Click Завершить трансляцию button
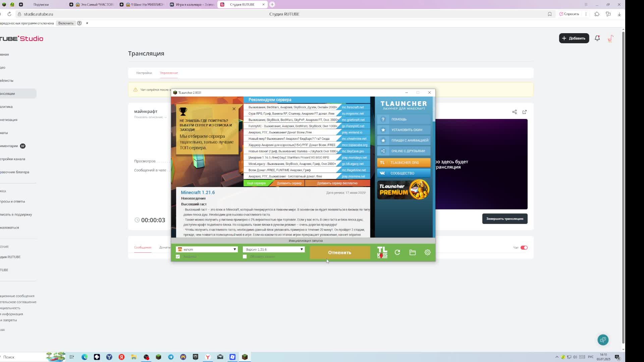This screenshot has height=362, width=644. [504, 219]
